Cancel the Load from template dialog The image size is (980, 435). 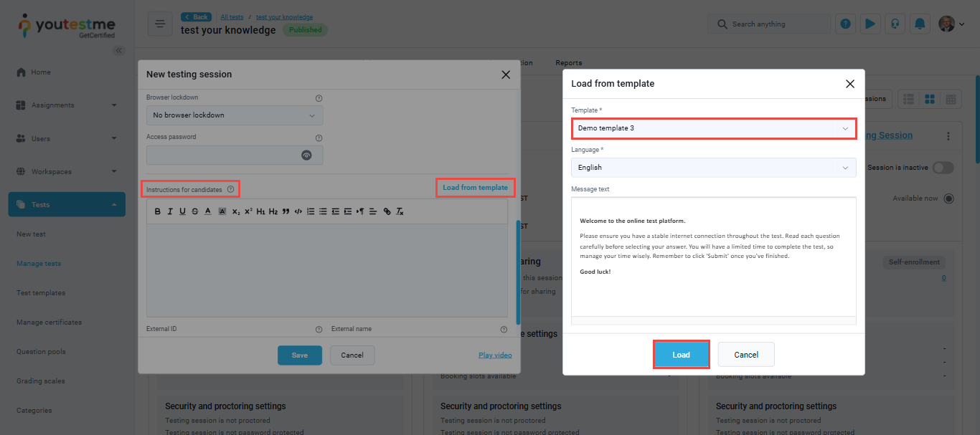click(x=746, y=355)
